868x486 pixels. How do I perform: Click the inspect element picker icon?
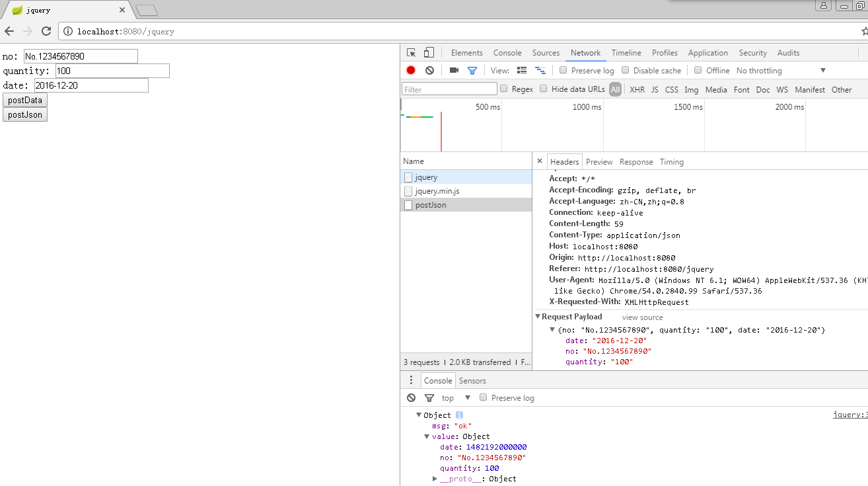(x=412, y=53)
